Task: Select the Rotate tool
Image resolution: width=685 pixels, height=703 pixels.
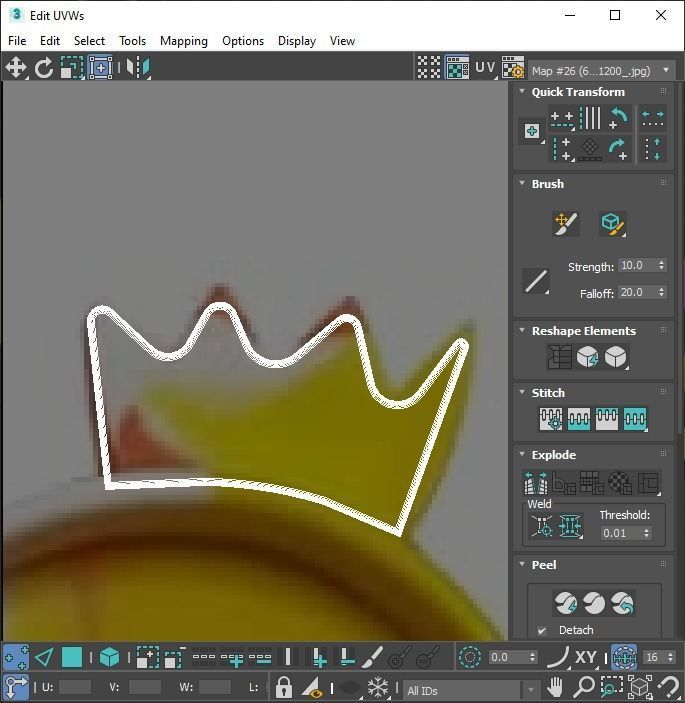Action: (43, 68)
